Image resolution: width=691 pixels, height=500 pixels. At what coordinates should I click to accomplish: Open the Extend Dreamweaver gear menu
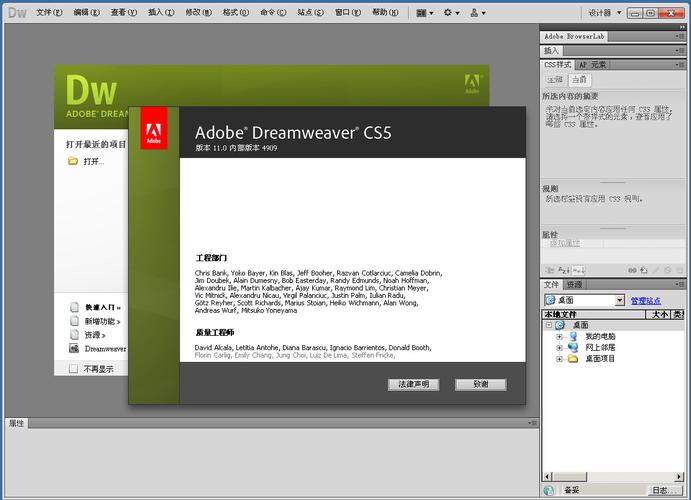tap(451, 13)
